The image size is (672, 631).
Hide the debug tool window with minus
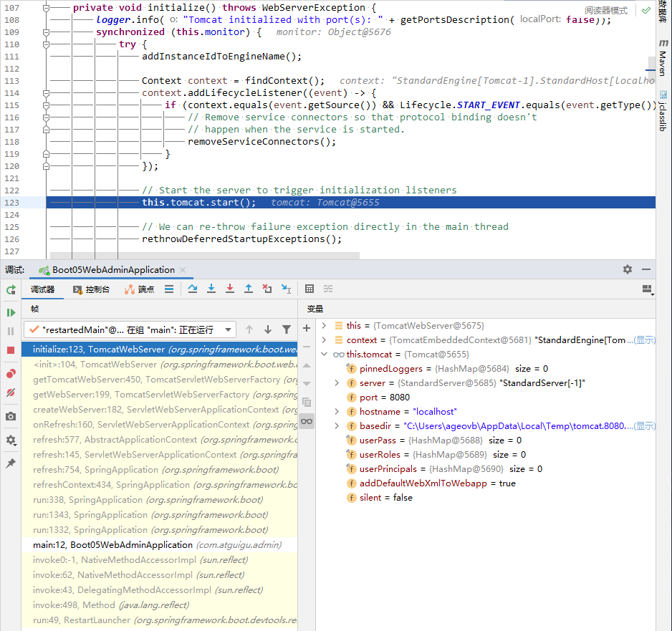646,269
